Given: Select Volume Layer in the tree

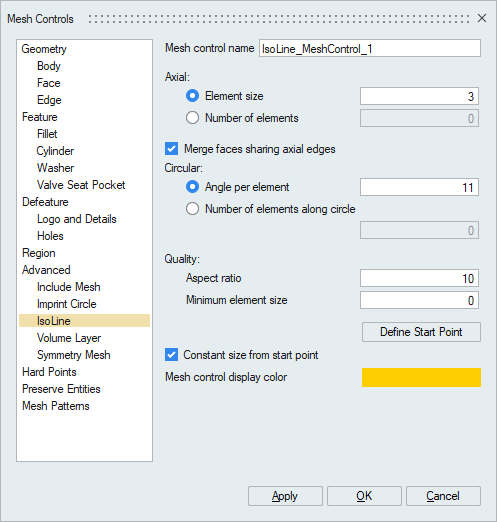Looking at the screenshot, I should pyautogui.click(x=69, y=338).
